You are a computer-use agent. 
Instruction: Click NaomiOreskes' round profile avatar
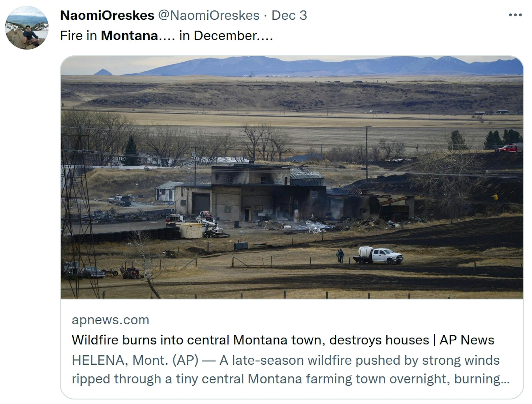[x=27, y=28]
